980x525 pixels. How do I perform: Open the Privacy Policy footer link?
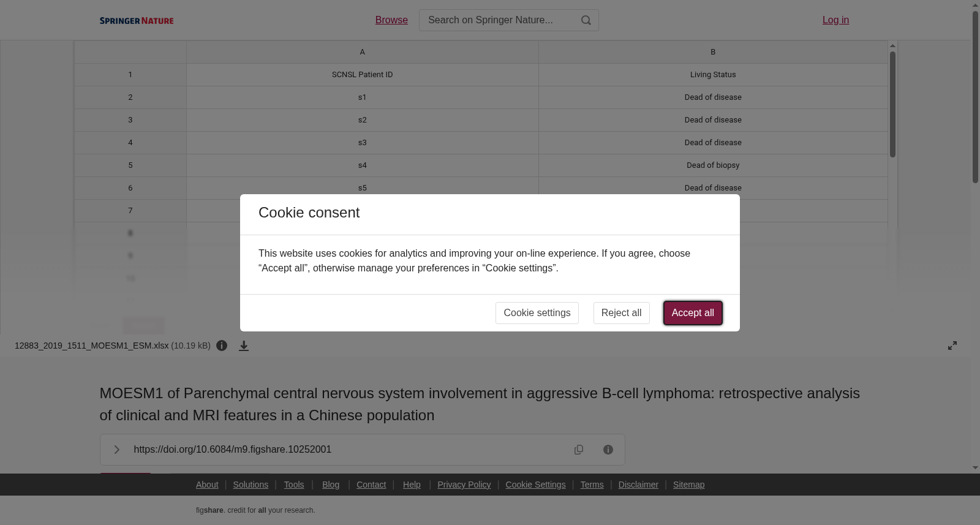pyautogui.click(x=464, y=485)
